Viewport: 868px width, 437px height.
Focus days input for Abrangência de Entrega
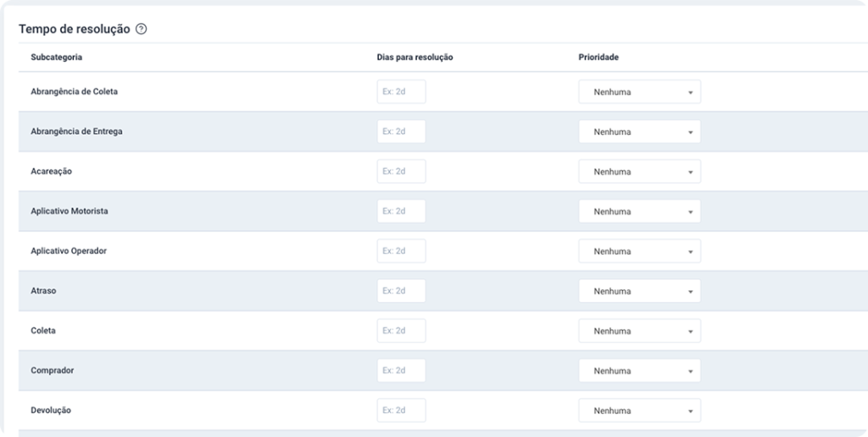[401, 132]
